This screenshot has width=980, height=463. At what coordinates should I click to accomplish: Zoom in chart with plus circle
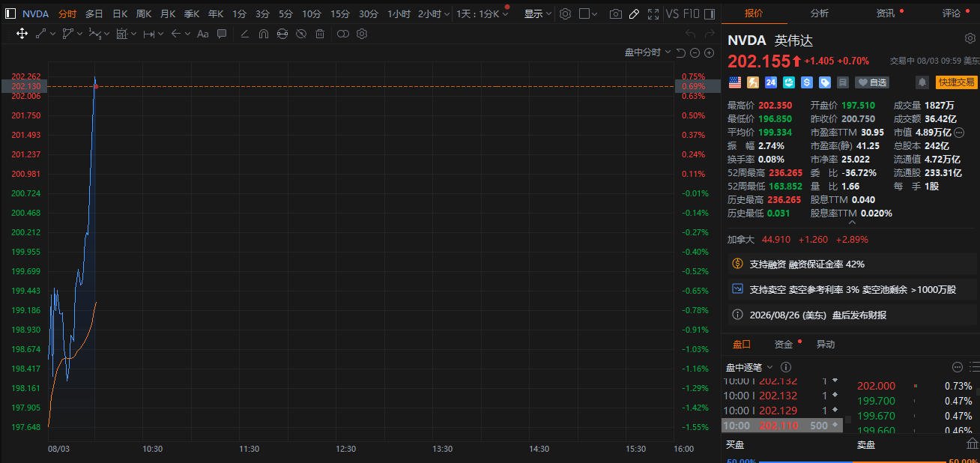click(x=708, y=52)
